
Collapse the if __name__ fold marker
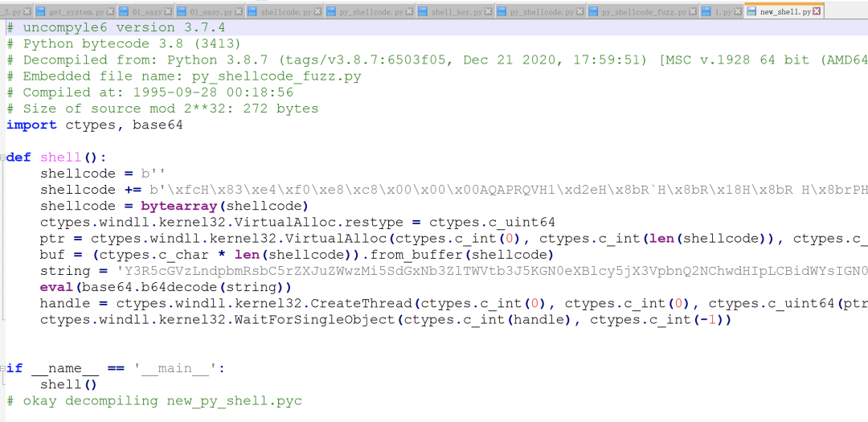pyautogui.click(x=2, y=368)
